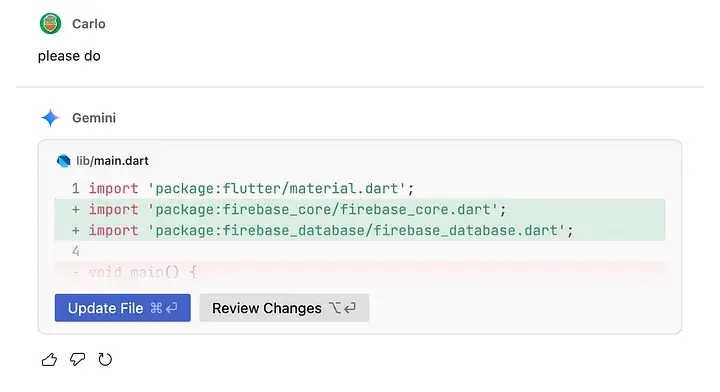This screenshot has width=720, height=392.
Task: Click the Gemini name label
Action: [x=94, y=118]
